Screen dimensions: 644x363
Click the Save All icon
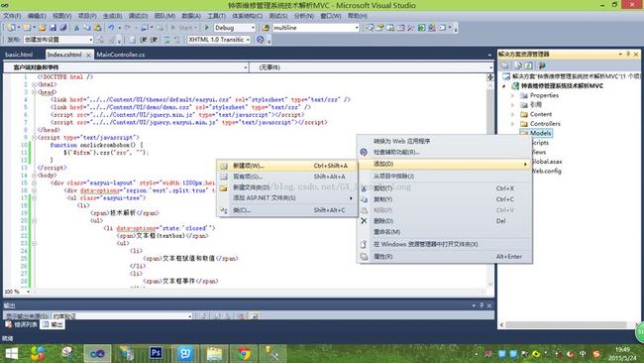pos(63,28)
